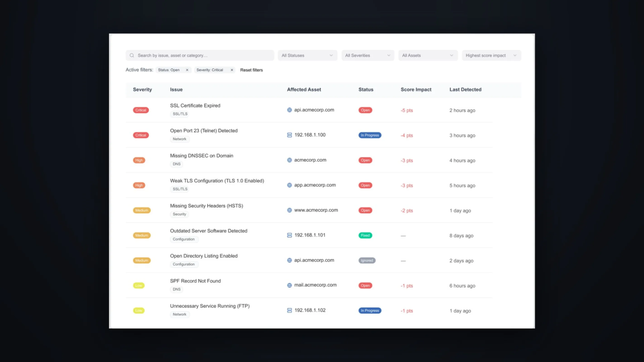Select Missing Security Headers (HSTS) issue
644x362 pixels.
[207, 206]
